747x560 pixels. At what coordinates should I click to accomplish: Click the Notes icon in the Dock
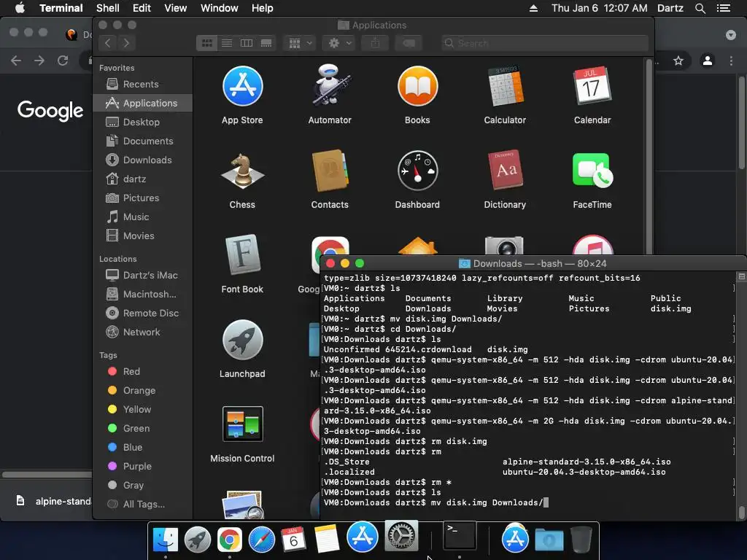(327, 539)
